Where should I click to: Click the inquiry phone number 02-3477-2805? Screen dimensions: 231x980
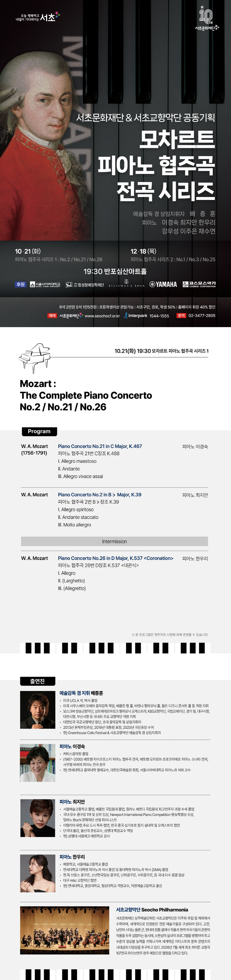click(202, 315)
